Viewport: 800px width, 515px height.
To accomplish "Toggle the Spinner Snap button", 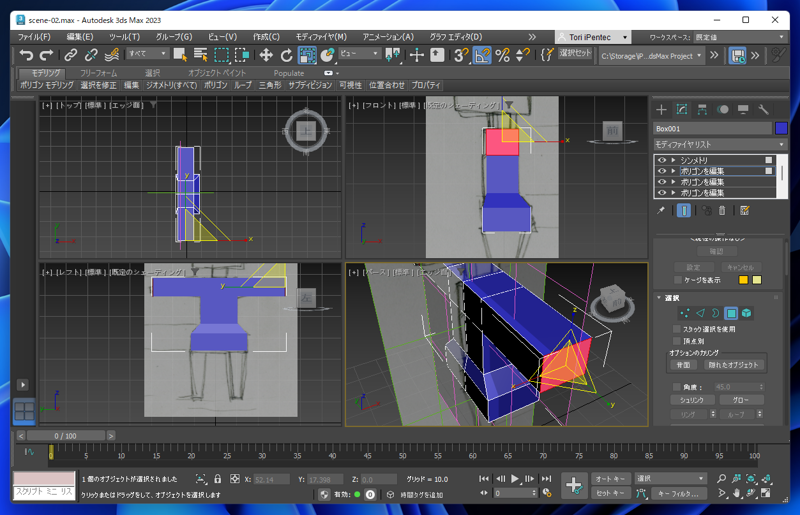I will 523,55.
